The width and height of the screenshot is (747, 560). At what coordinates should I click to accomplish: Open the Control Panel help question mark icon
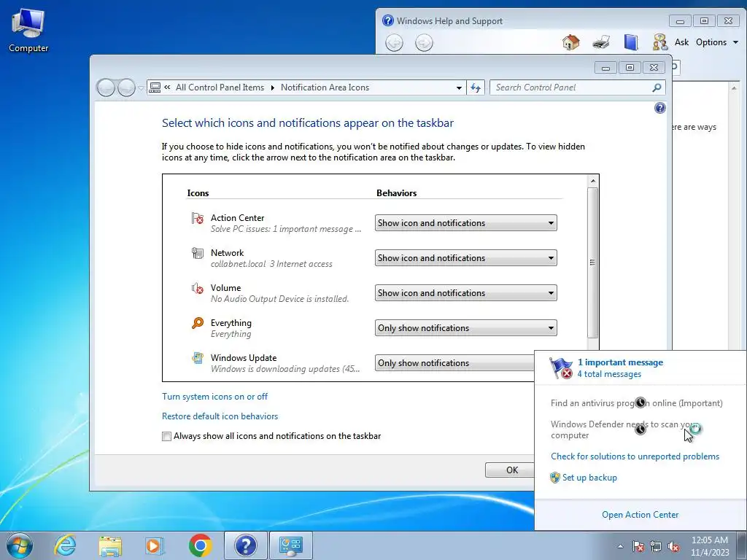pyautogui.click(x=659, y=108)
